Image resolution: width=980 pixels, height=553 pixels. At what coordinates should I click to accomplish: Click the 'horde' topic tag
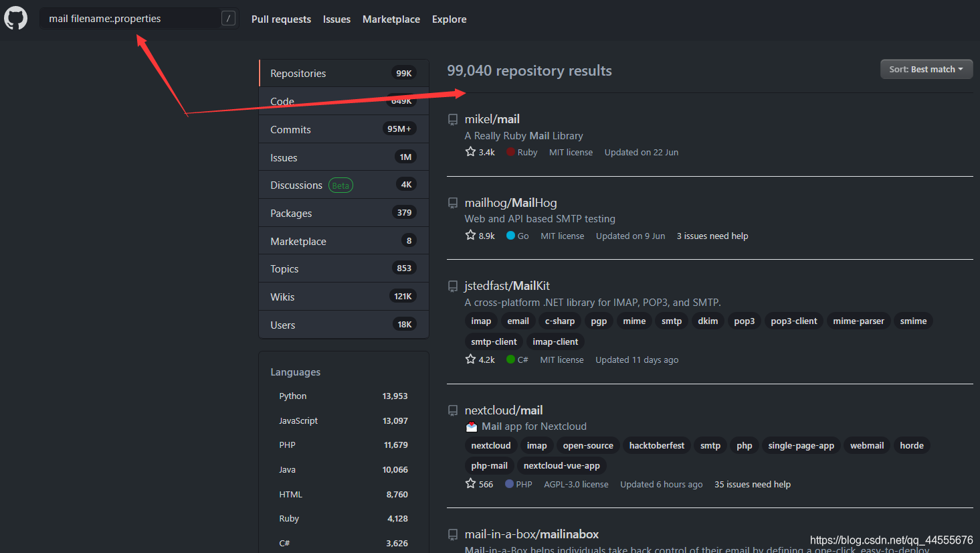coord(912,446)
